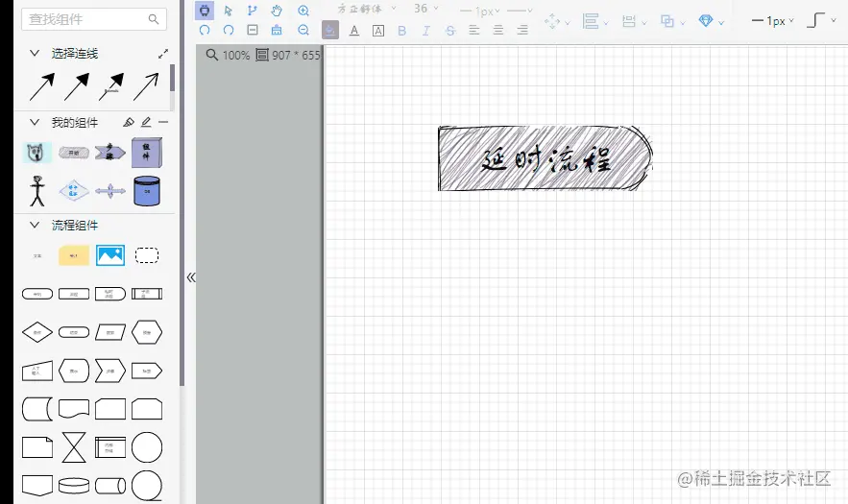Open the distribute spacing dropdown

point(634,22)
